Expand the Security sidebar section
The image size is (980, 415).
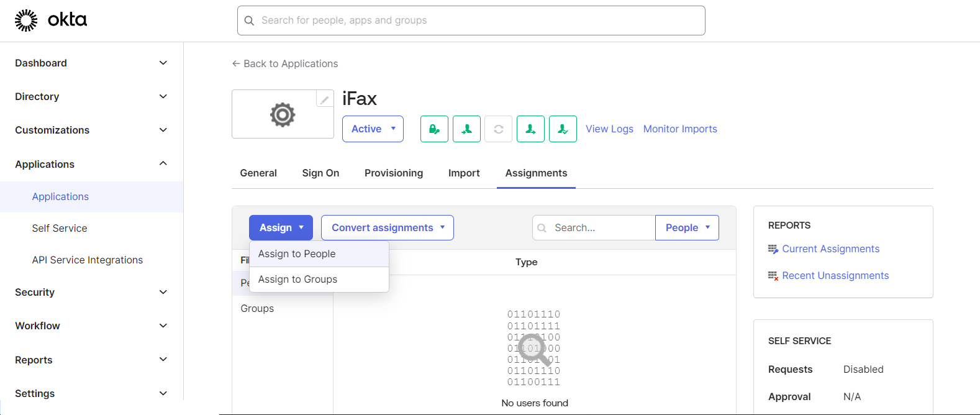pos(91,292)
